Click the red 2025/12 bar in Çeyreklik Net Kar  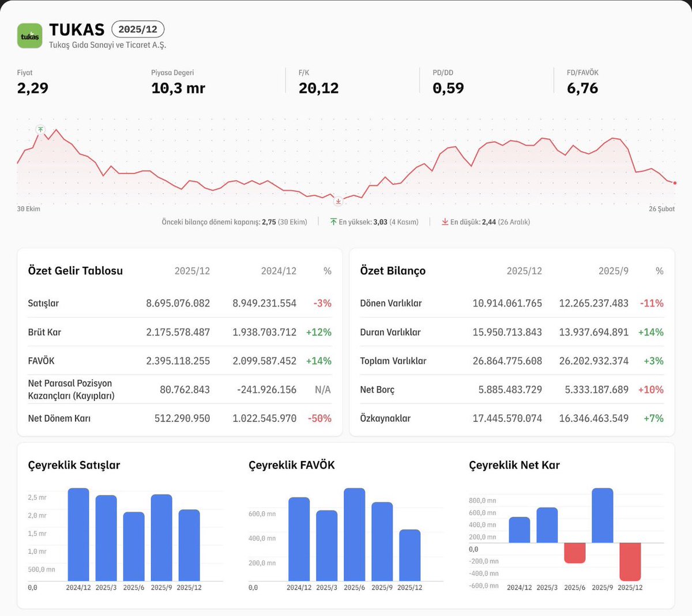pyautogui.click(x=630, y=562)
